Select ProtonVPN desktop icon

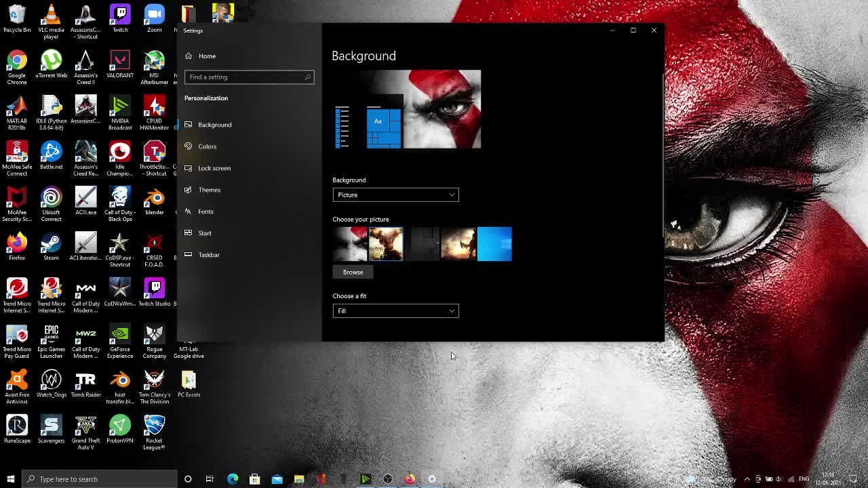click(x=120, y=430)
